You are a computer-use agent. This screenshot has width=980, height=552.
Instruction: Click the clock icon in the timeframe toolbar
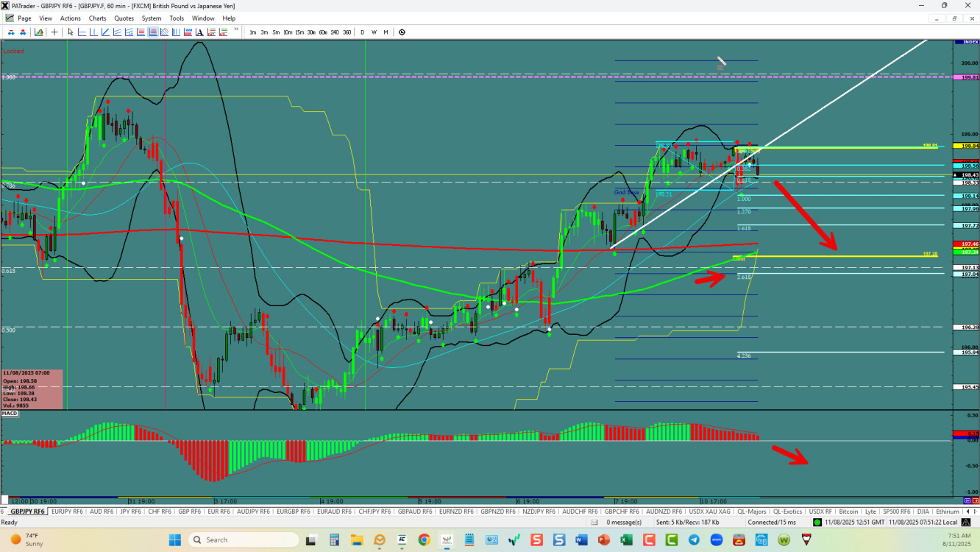click(x=402, y=32)
